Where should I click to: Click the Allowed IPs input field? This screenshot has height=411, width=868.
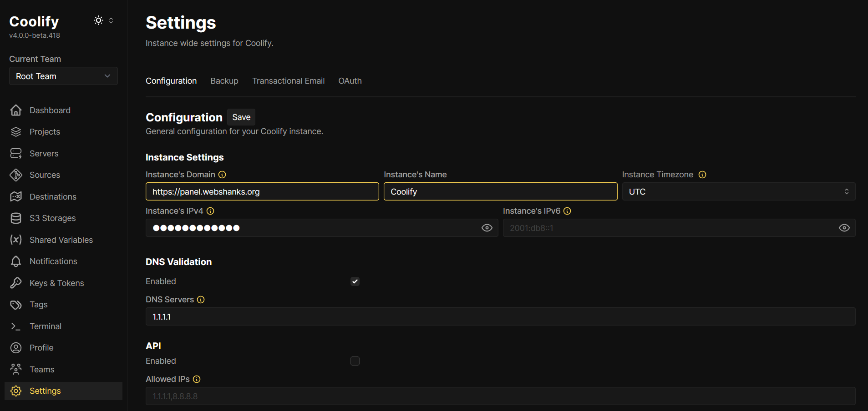501,396
